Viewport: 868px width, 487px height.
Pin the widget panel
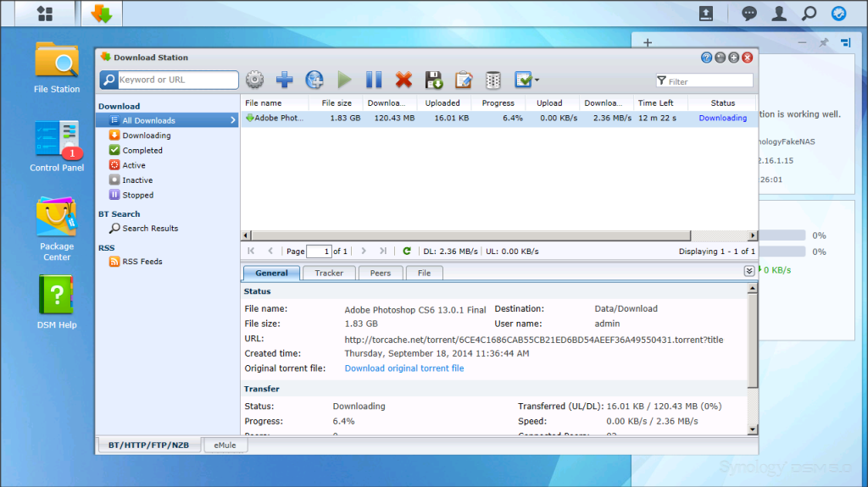pyautogui.click(x=824, y=42)
